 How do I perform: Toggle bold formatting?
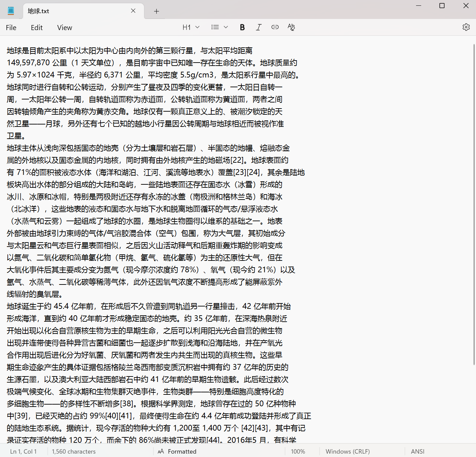click(x=242, y=27)
